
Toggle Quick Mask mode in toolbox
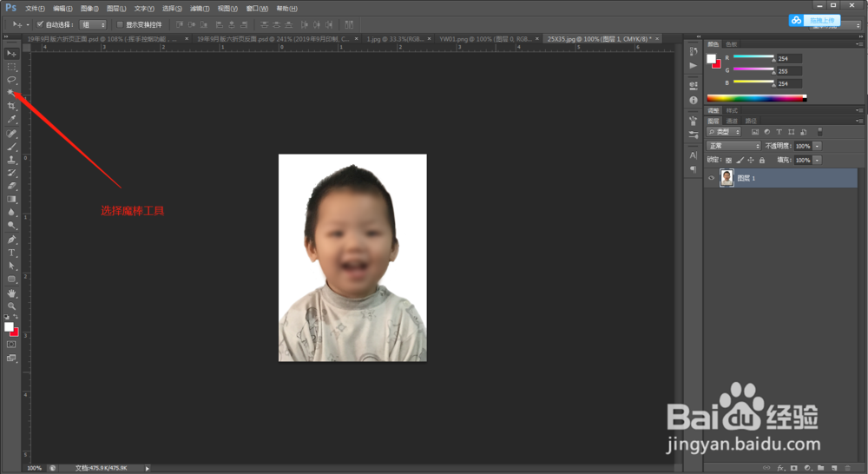pos(11,345)
